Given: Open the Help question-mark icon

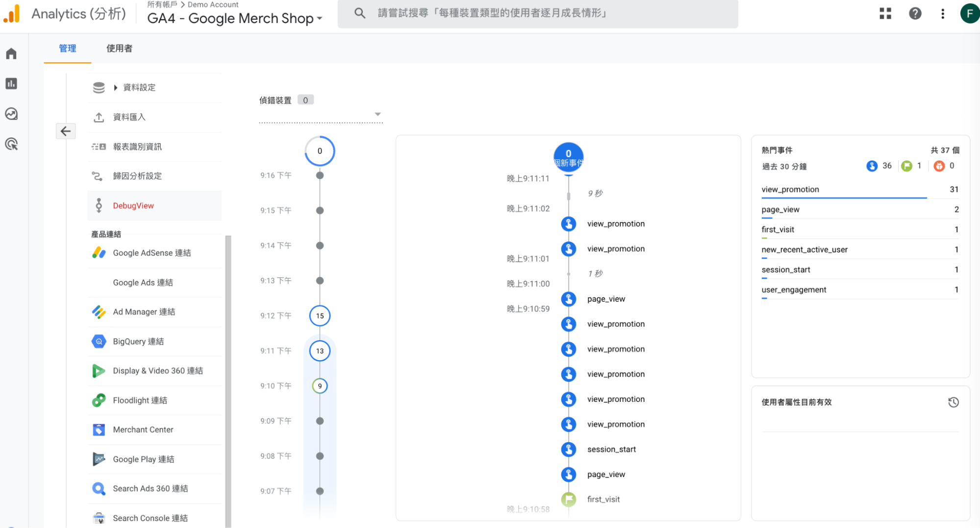Looking at the screenshot, I should (915, 13).
